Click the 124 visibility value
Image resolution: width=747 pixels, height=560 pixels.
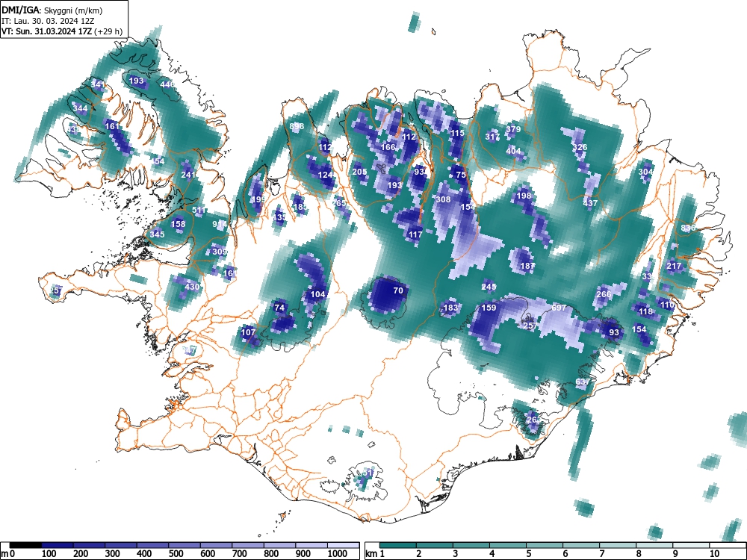[325, 175]
